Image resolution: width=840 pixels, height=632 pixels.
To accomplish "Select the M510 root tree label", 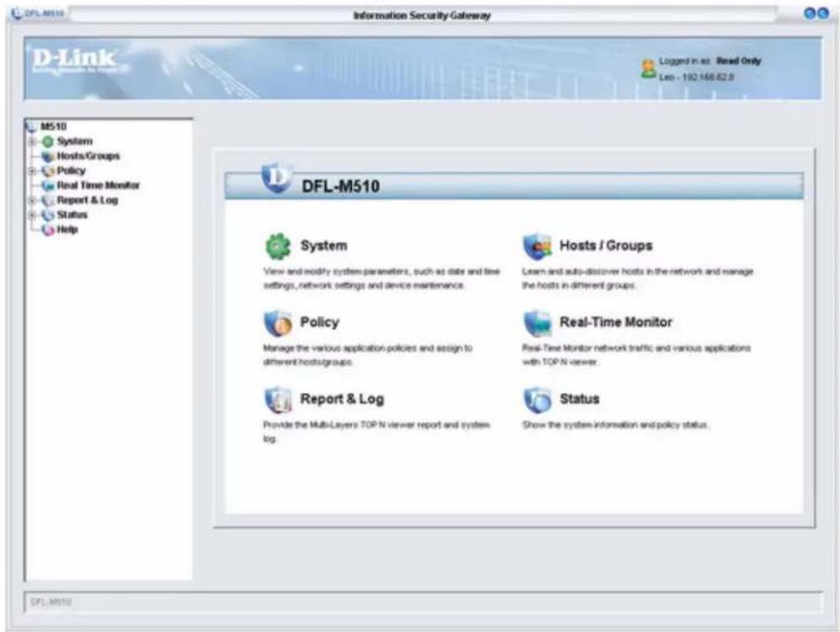I will click(x=54, y=127).
